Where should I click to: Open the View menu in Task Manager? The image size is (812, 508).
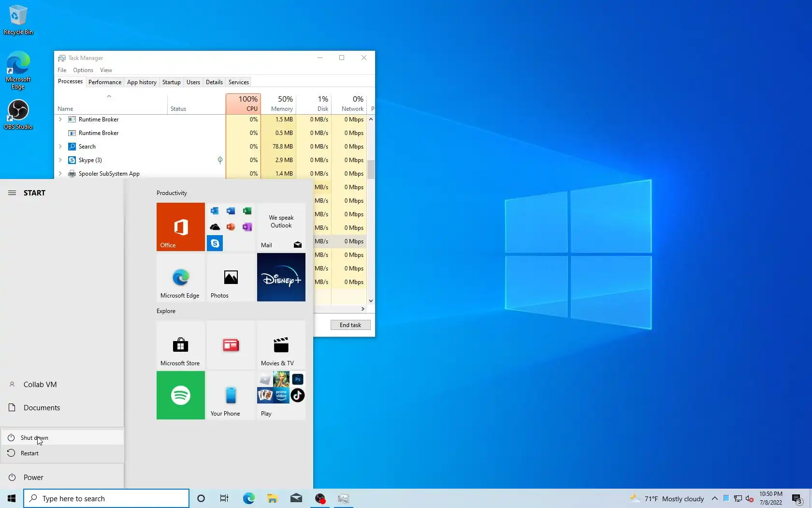coord(106,70)
